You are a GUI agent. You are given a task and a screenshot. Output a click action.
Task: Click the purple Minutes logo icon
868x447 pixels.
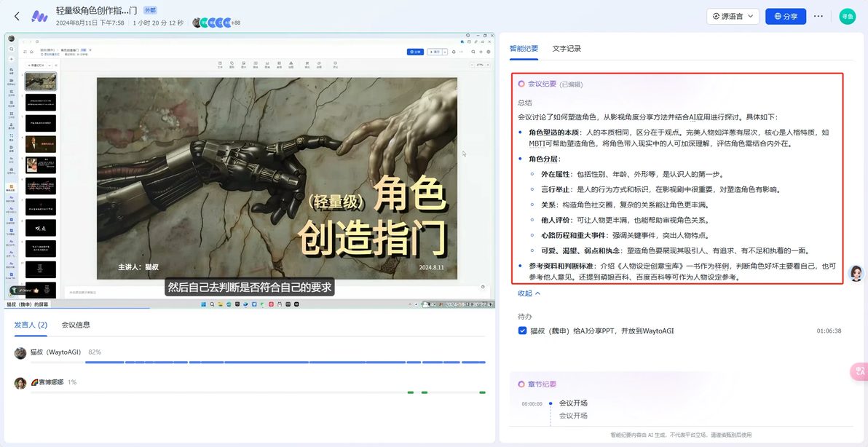click(x=39, y=16)
